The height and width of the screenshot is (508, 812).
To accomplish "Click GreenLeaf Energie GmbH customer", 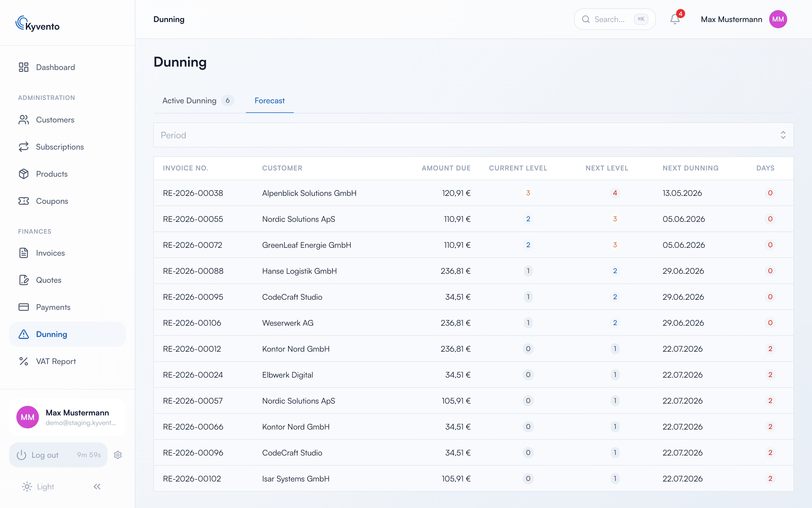I will point(307,245).
